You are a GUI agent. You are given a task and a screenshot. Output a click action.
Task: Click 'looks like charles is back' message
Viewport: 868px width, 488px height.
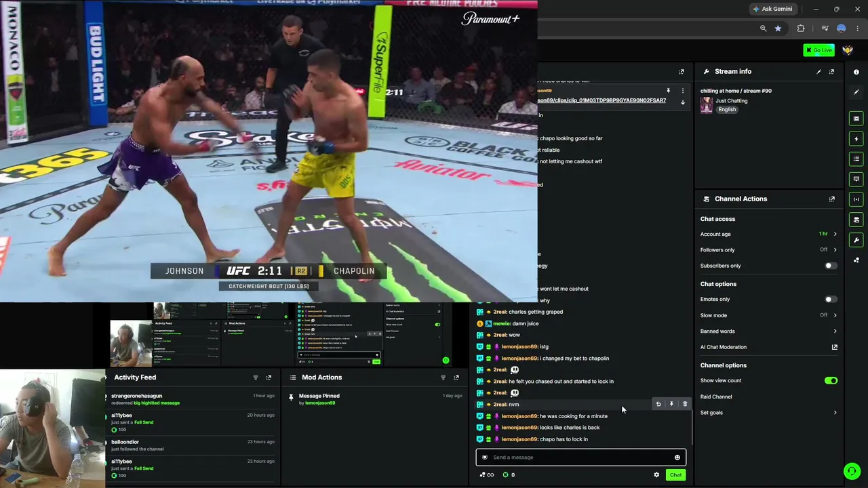click(570, 428)
